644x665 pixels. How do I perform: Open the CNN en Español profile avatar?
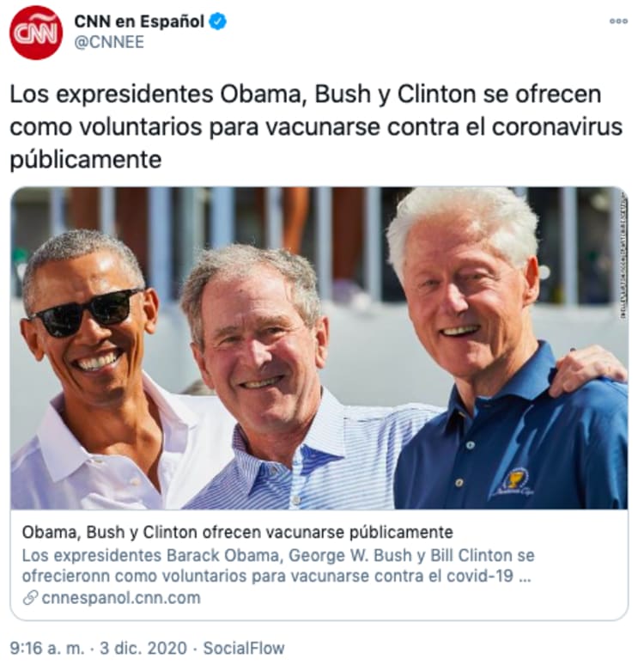pos(36,33)
